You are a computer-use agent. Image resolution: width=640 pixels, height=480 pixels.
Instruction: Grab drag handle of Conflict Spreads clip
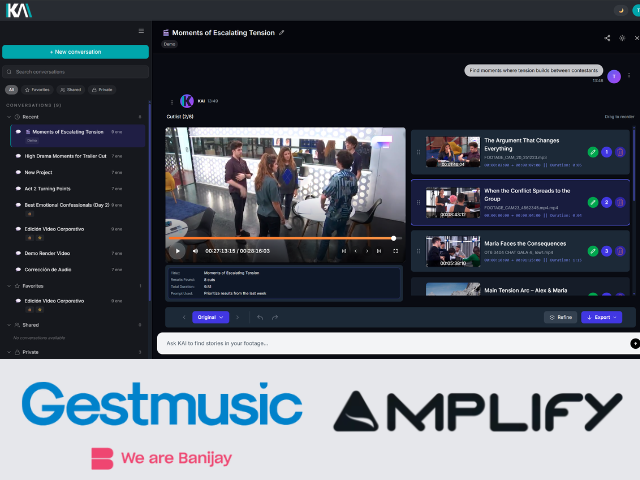[x=418, y=202]
